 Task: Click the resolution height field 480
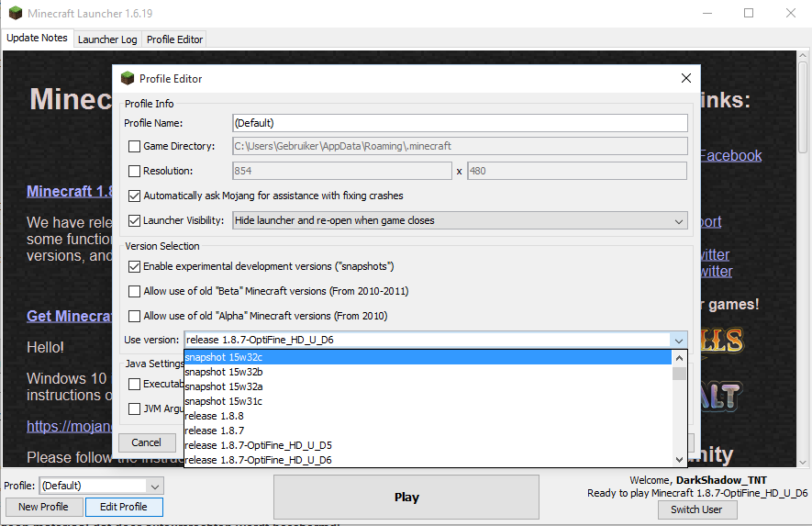tap(577, 171)
